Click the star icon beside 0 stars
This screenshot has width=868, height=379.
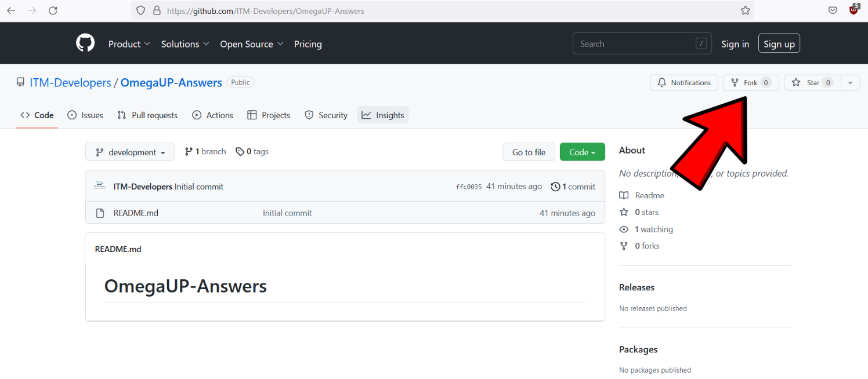[x=624, y=212]
